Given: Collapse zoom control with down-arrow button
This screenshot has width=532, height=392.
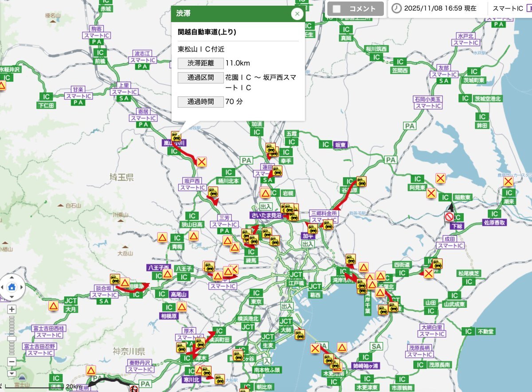Looking at the screenshot, I should pyautogui.click(x=12, y=375).
